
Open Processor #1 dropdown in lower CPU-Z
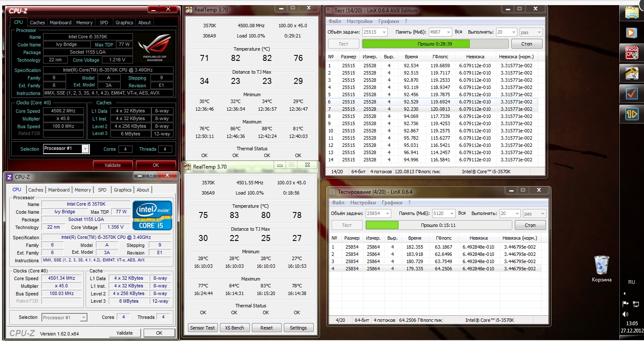(x=64, y=318)
